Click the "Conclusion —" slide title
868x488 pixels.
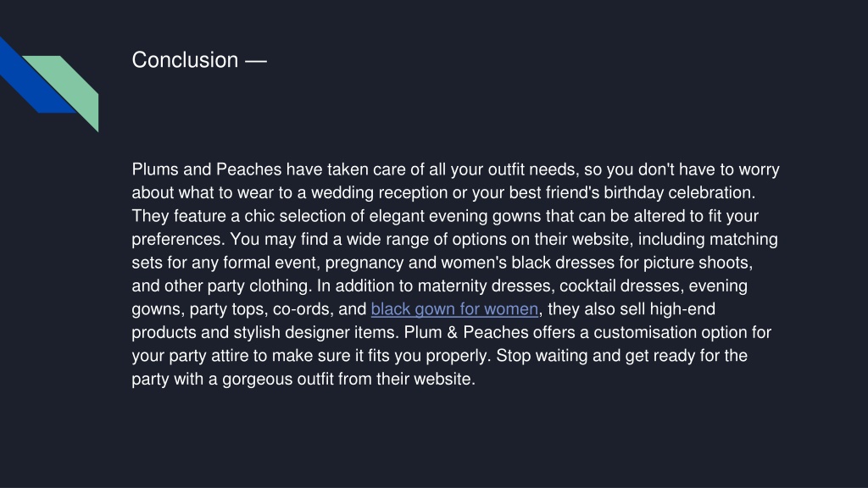[x=199, y=60]
